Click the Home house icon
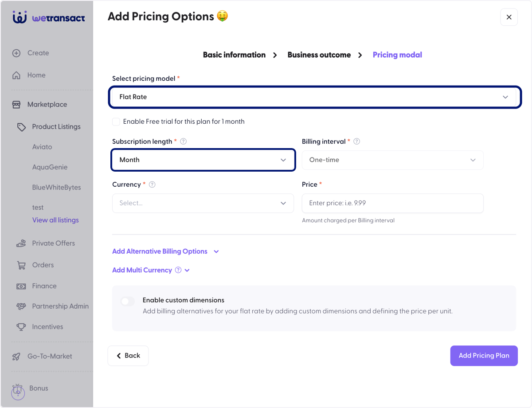The image size is (532, 408). coord(16,75)
